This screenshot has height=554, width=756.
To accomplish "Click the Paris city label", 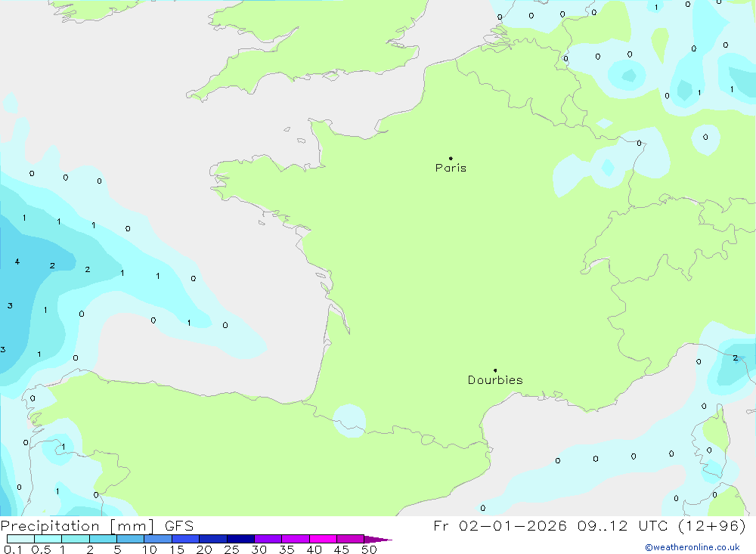I will pos(451,168).
